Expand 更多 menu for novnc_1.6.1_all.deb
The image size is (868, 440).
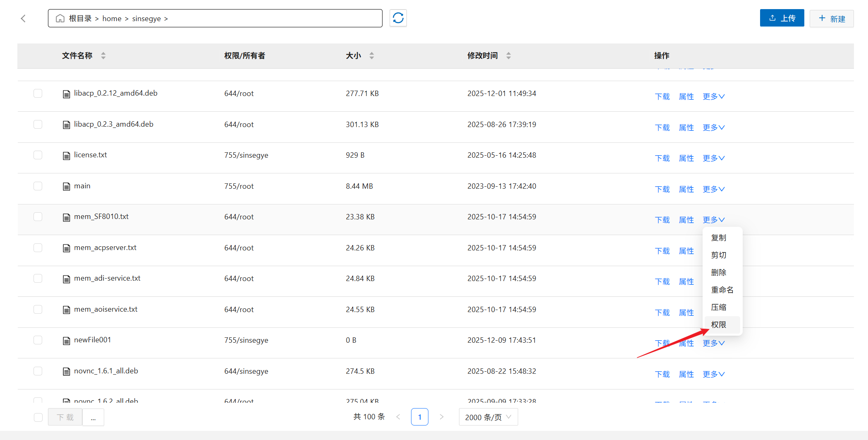pos(713,374)
